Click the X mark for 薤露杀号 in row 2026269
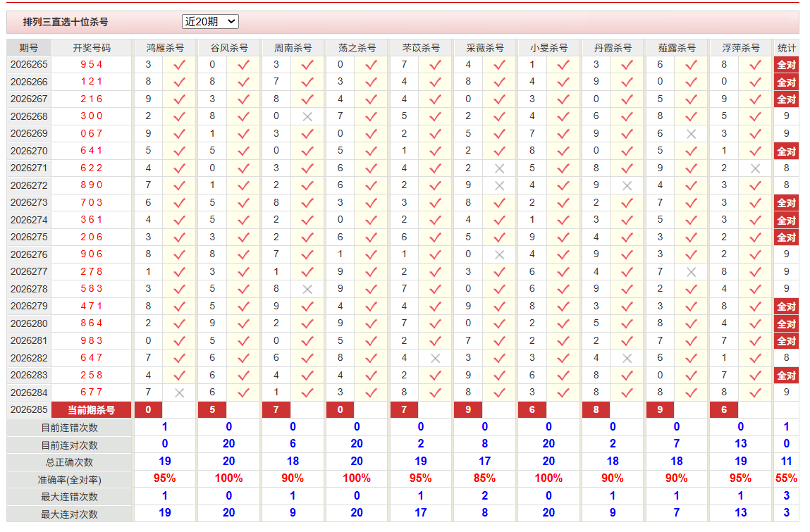Viewport: 810px width, 532px height. pyautogui.click(x=691, y=134)
